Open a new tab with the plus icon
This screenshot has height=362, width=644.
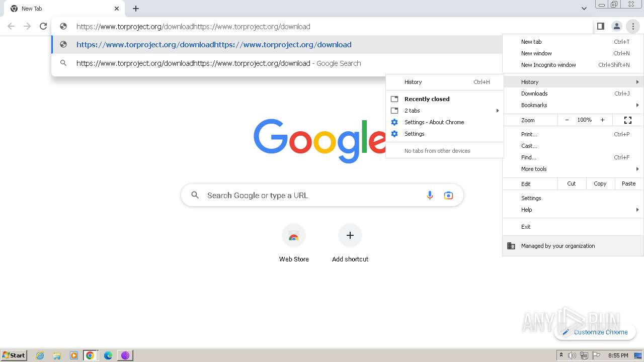136,9
